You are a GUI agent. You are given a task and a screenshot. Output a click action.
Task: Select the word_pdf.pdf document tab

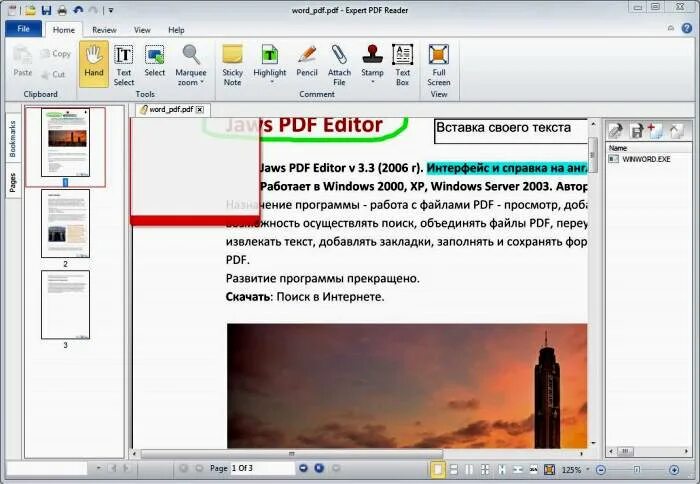coord(172,109)
